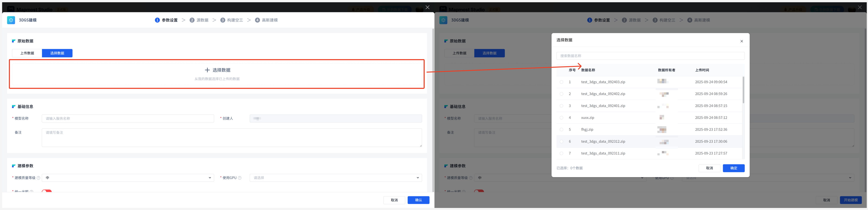Image resolution: width=868 pixels, height=210 pixels.
Task: Expand the 使用GPU dropdown in left panel
Action: (336, 178)
